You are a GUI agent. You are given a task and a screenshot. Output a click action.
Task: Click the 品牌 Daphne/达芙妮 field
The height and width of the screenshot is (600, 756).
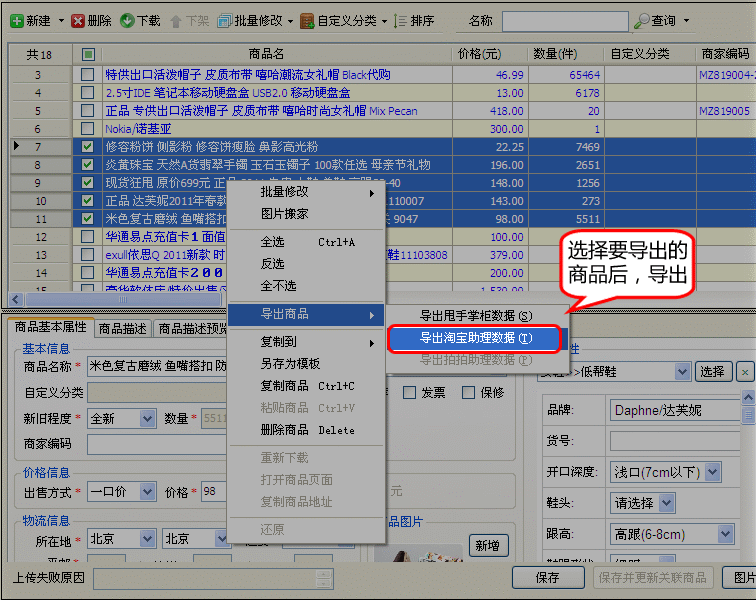pyautogui.click(x=675, y=410)
